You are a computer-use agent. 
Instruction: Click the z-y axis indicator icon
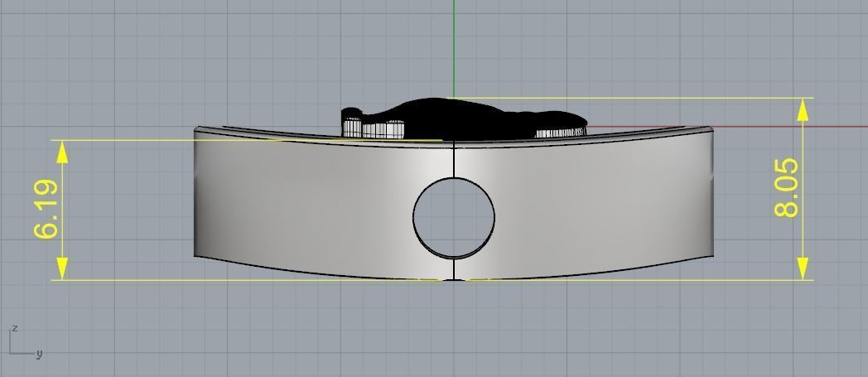[x=26, y=343]
